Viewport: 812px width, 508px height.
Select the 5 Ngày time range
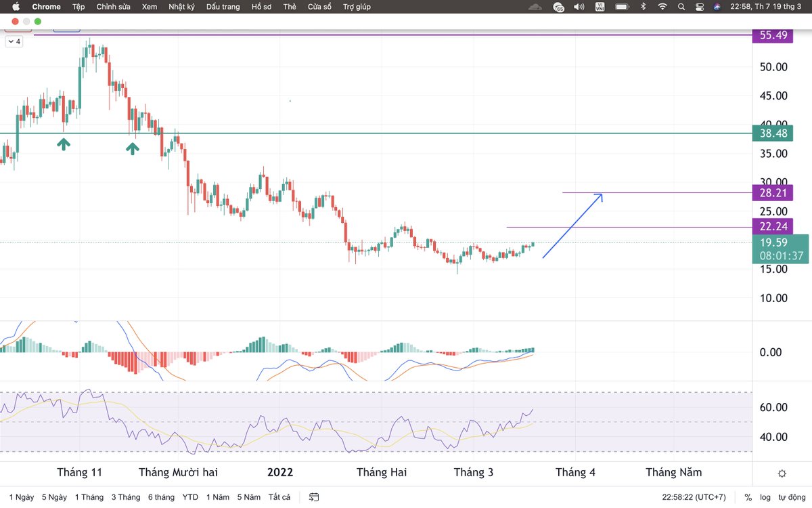pos(54,497)
